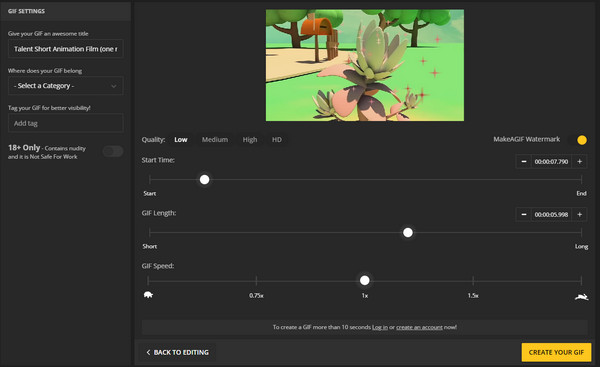
Task: Click the rabbit fast-speed icon
Action: [581, 297]
